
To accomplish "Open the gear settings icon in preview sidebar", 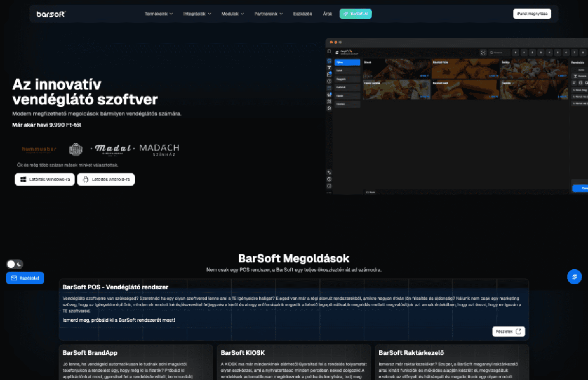I will click(329, 108).
